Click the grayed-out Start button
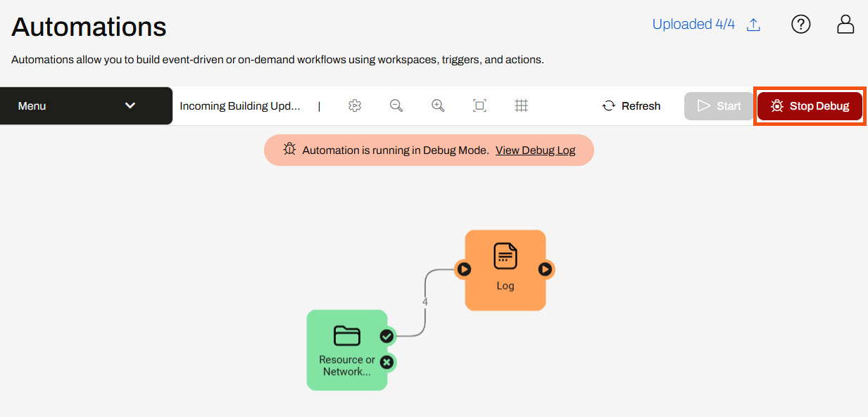 pos(719,106)
